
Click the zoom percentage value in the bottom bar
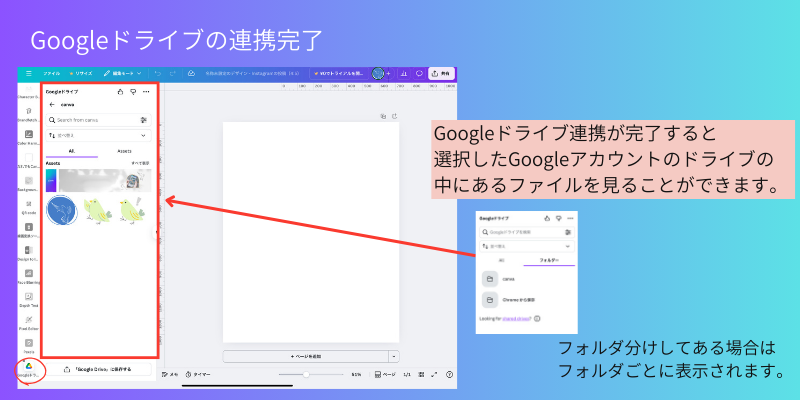click(356, 374)
